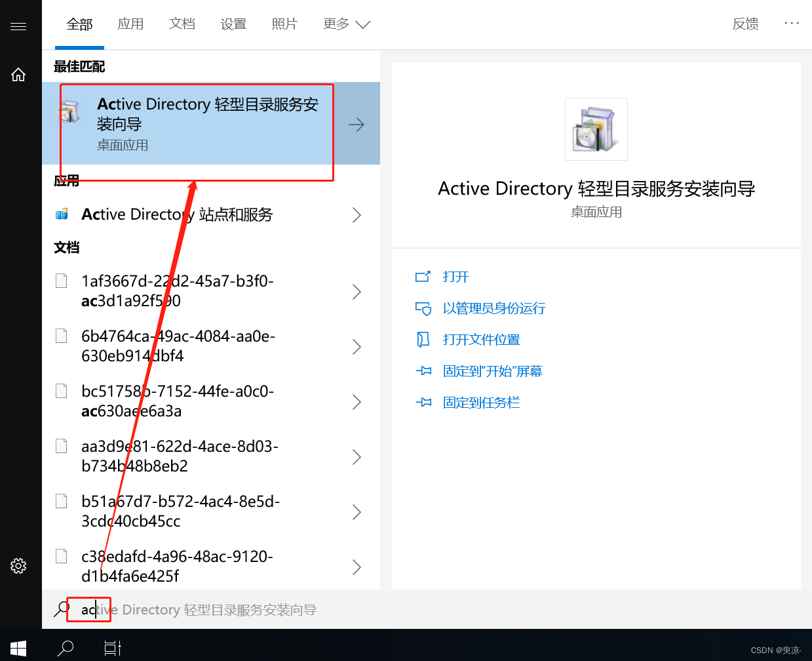Click the file icon for 1af3667d-22d2-45a7-b3f0
812x661 pixels.
tap(62, 281)
